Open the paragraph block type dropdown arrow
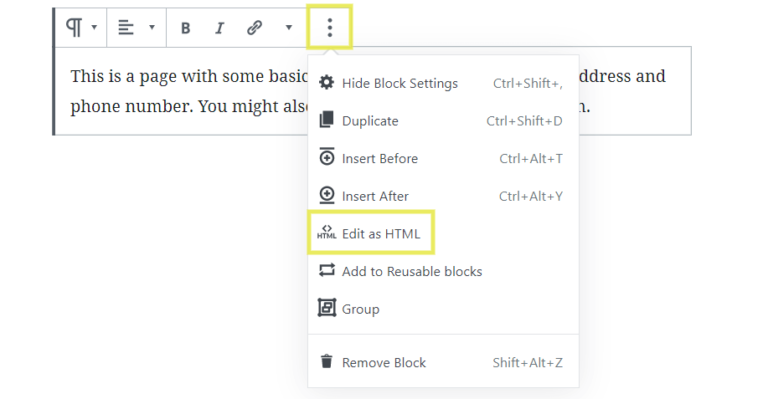Image resolution: width=768 pixels, height=399 pixels. click(95, 27)
